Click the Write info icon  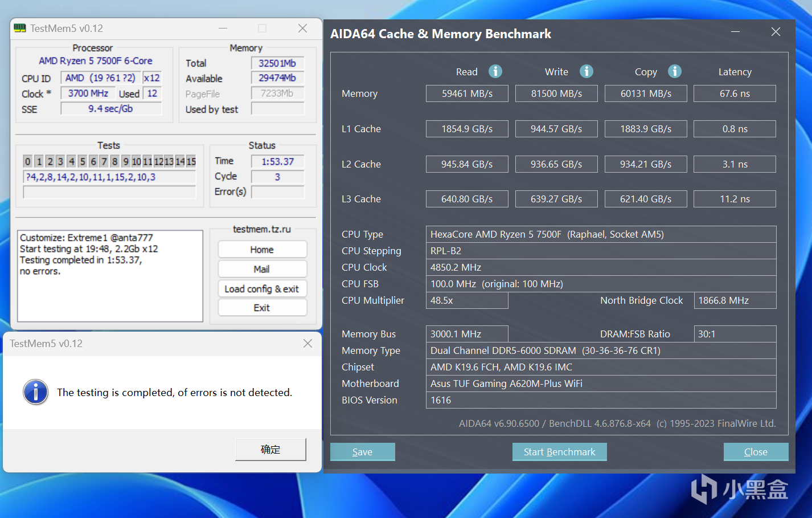(x=586, y=71)
